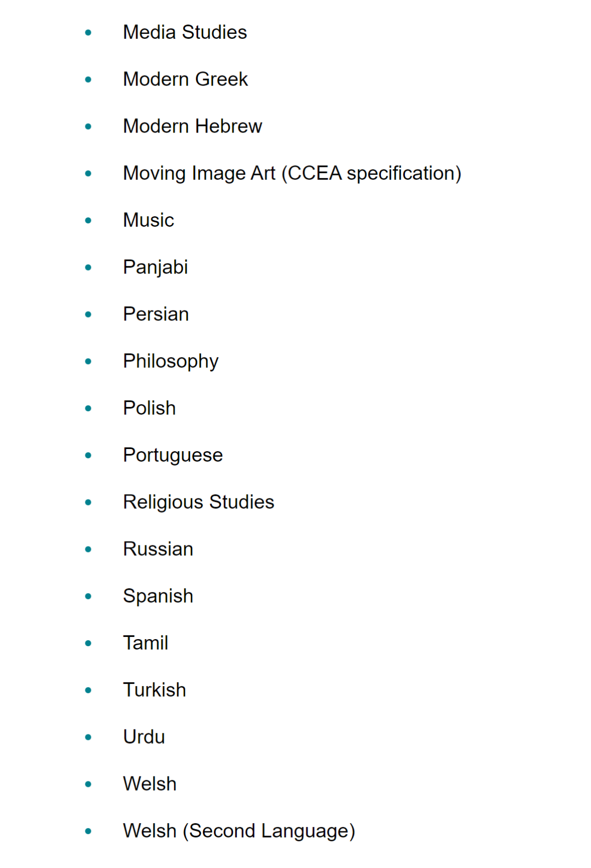Screen dimensions: 591x868
Task: Click on Spanish in the list
Action: click(158, 597)
